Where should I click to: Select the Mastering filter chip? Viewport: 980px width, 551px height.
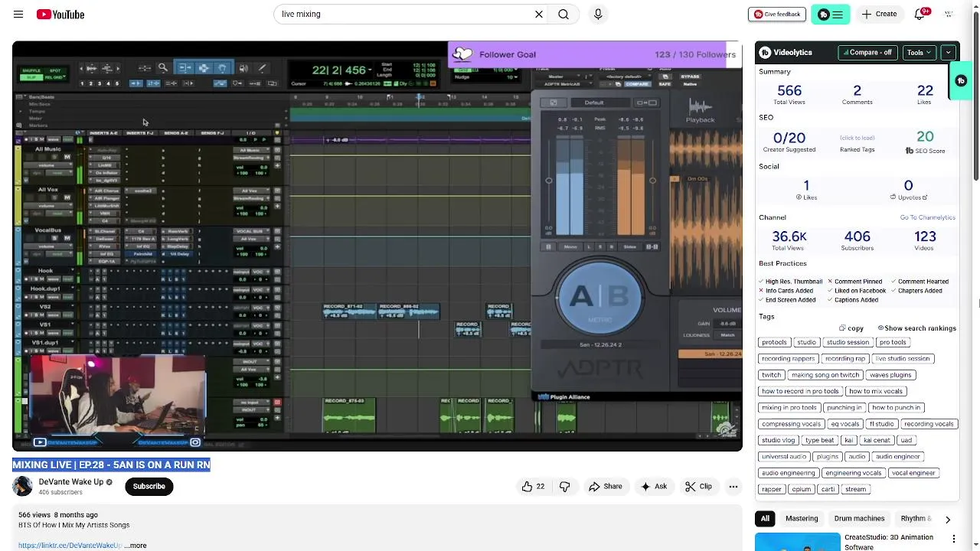point(802,518)
